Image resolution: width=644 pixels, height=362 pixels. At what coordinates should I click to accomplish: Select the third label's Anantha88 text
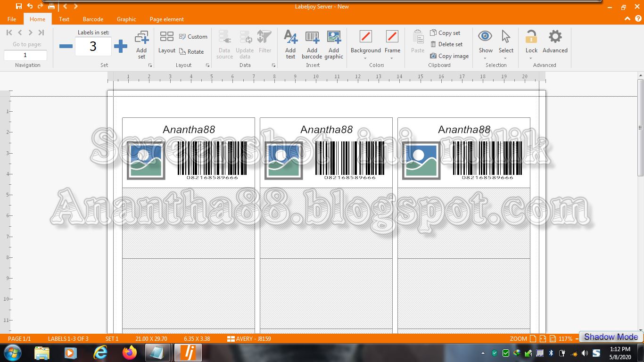(x=464, y=129)
